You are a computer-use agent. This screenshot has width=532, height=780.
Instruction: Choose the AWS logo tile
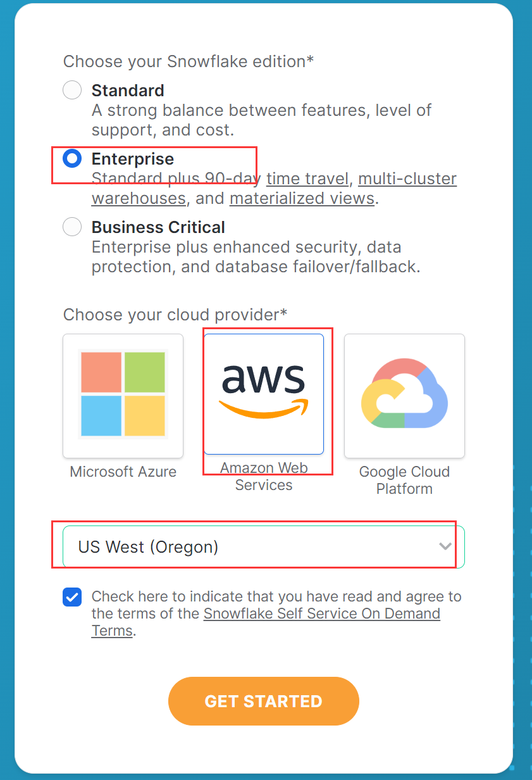click(264, 394)
